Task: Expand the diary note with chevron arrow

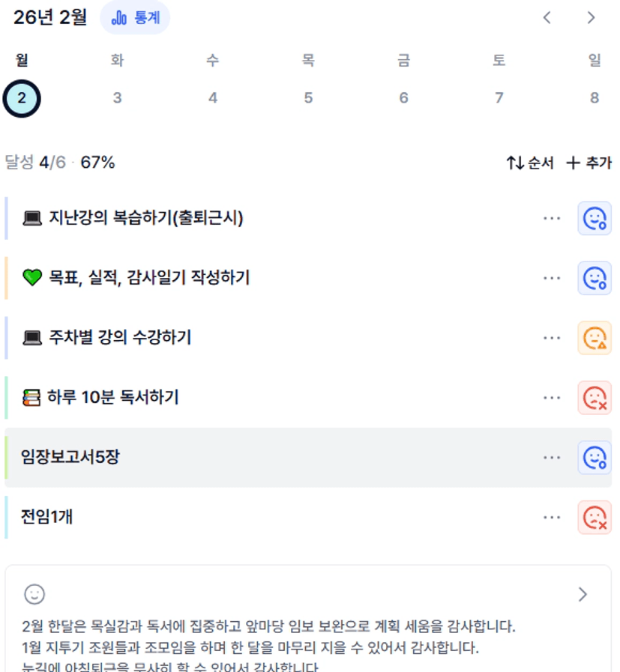Action: [583, 595]
